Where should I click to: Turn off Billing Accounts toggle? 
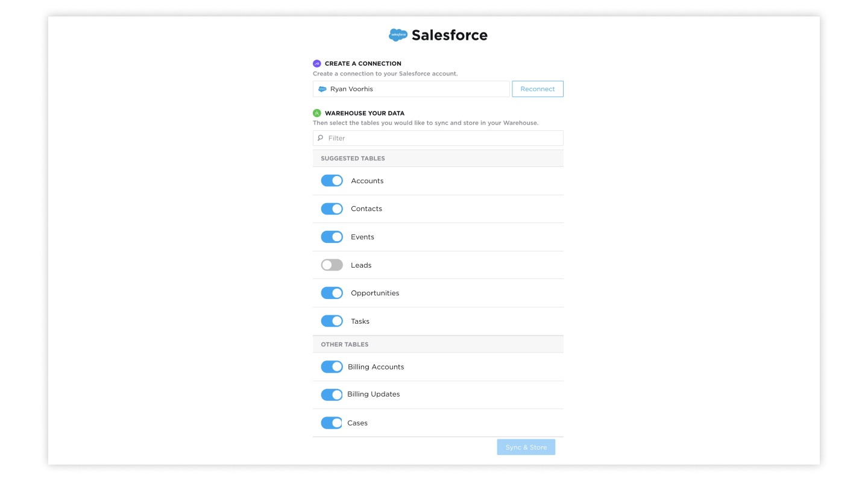tap(332, 366)
